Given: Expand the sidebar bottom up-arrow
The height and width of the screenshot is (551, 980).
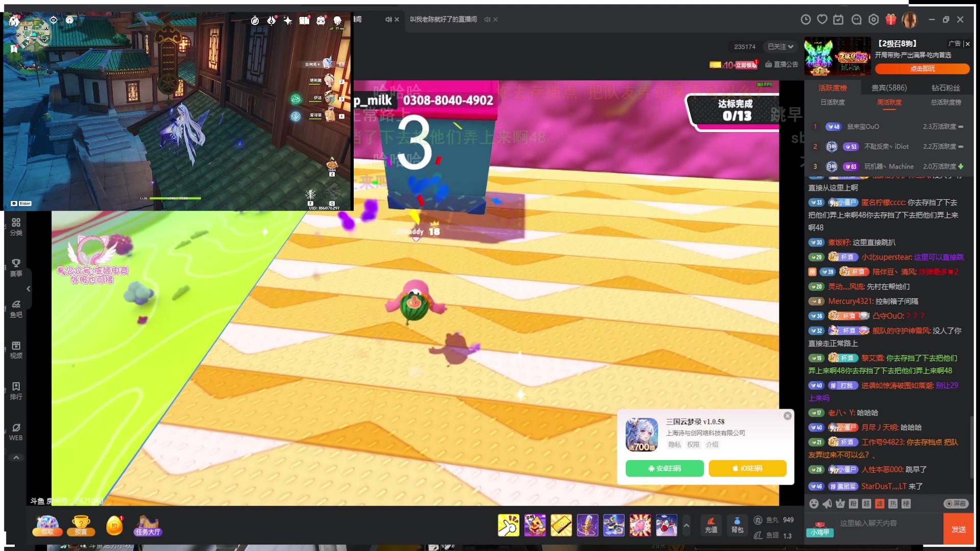Looking at the screenshot, I should [16, 458].
